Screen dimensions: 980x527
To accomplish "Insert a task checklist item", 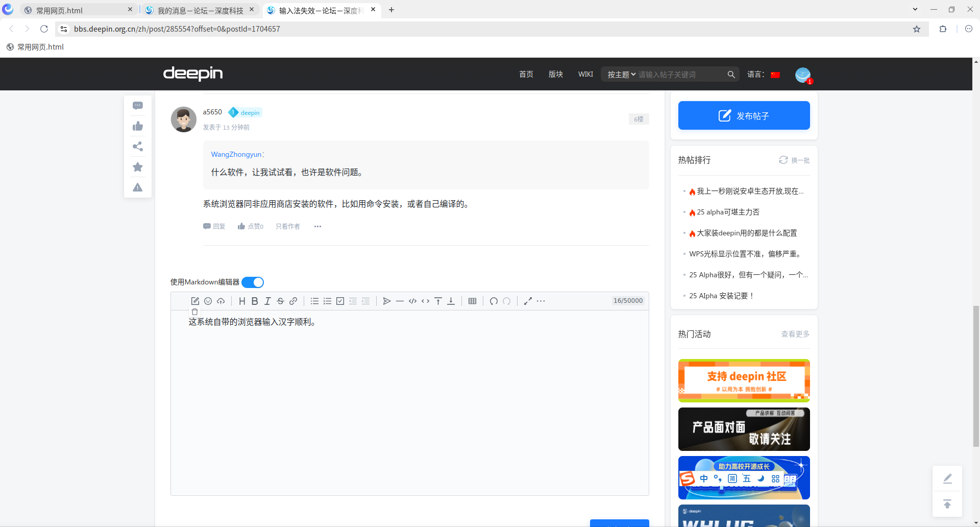I will (x=340, y=301).
